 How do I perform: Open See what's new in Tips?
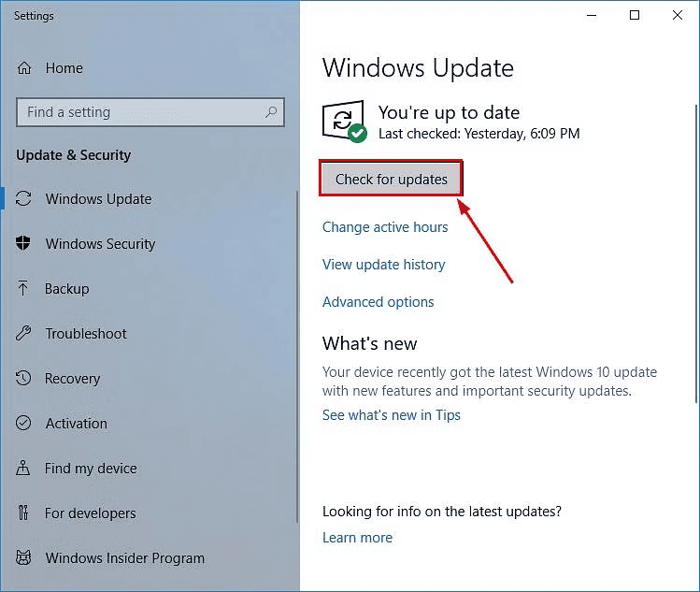(x=391, y=415)
